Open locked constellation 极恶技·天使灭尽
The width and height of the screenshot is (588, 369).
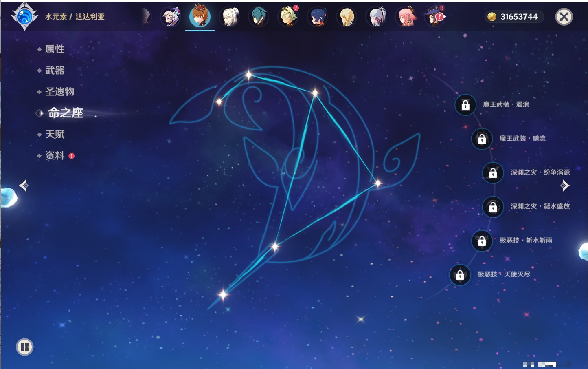click(x=460, y=275)
